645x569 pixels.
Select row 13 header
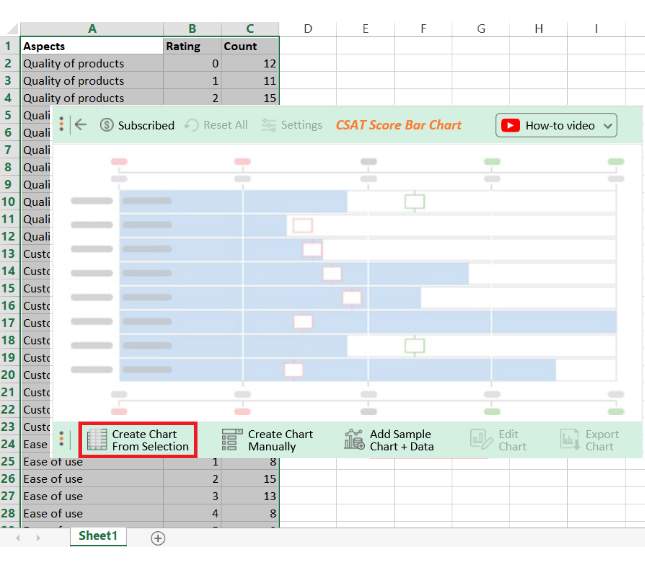coord(10,254)
